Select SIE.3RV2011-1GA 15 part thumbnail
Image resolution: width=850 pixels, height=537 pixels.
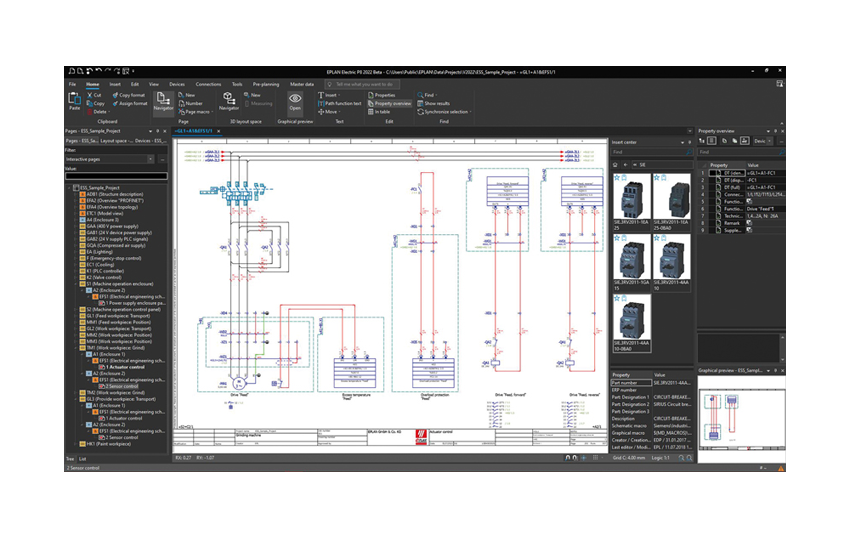630,263
